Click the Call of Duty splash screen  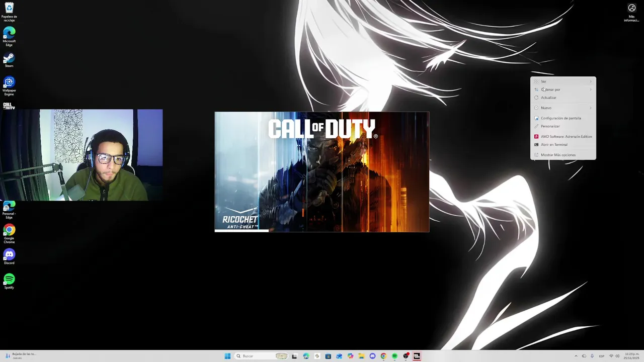322,172
